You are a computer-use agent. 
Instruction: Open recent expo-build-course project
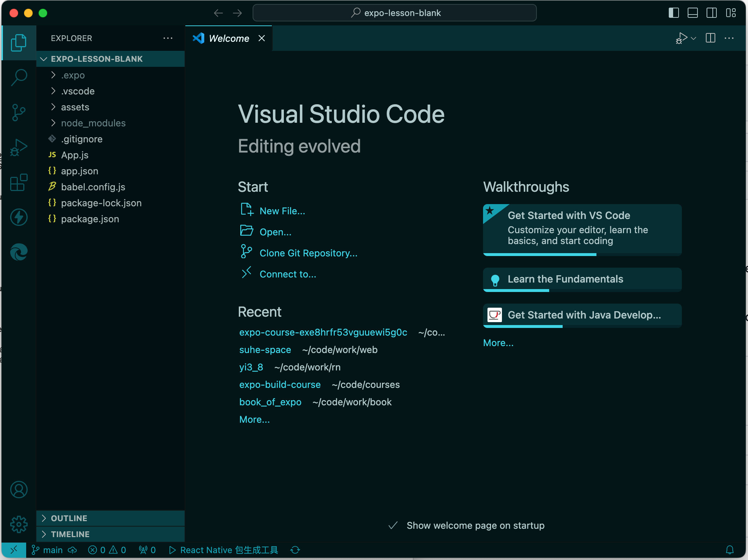(x=280, y=385)
